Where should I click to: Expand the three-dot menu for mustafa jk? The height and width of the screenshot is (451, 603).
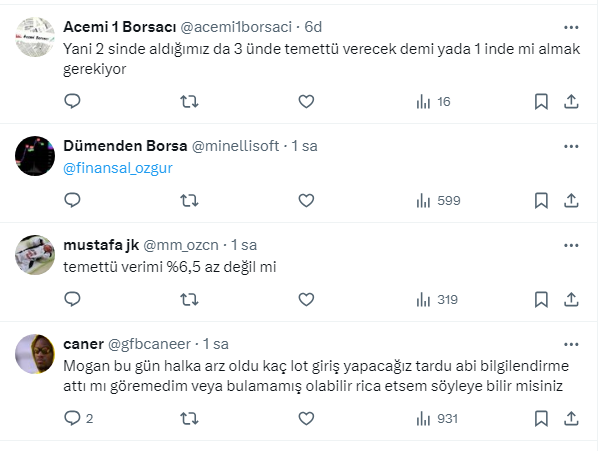coord(571,244)
